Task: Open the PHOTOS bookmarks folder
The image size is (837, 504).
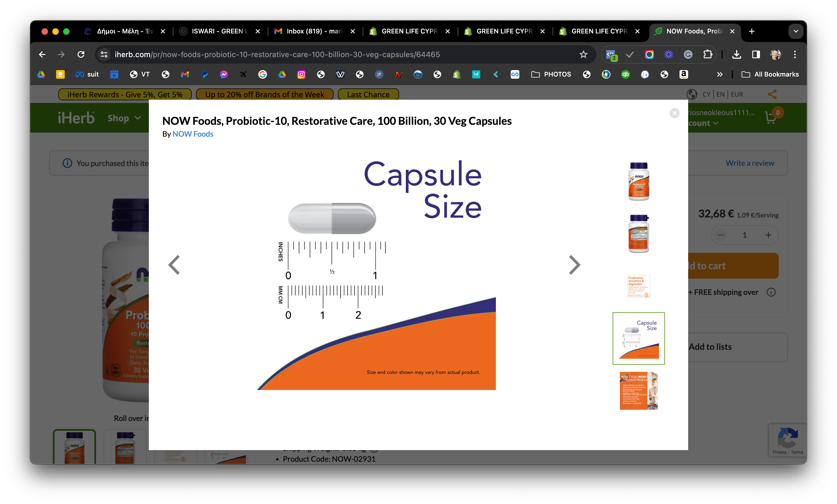Action: point(551,74)
